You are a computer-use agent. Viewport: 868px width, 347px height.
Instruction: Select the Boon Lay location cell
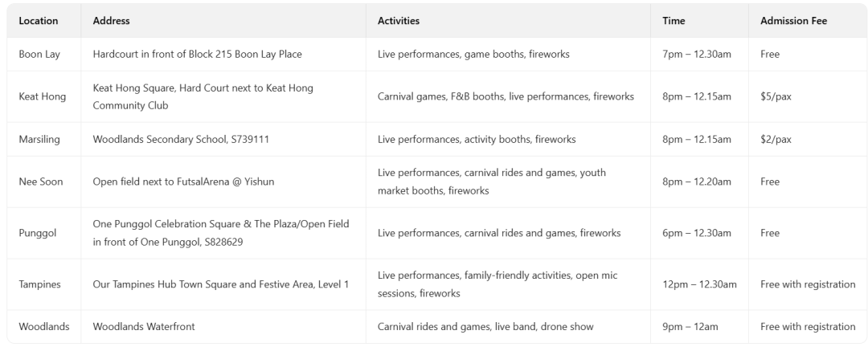(39, 54)
